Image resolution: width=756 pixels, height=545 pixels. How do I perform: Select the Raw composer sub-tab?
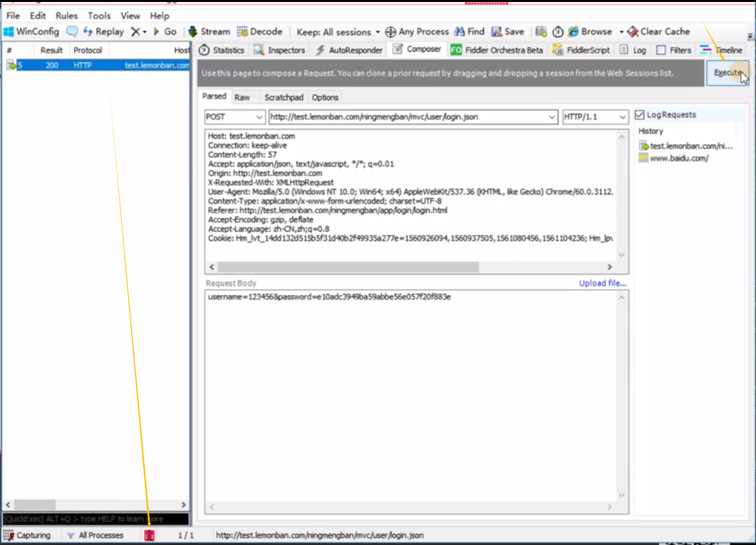[x=242, y=97]
